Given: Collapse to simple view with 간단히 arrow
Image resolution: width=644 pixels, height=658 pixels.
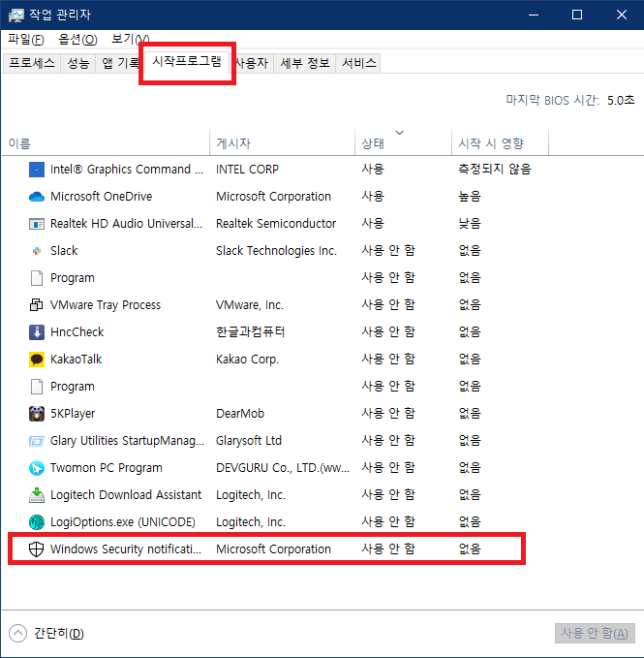Looking at the screenshot, I should pyautogui.click(x=17, y=633).
